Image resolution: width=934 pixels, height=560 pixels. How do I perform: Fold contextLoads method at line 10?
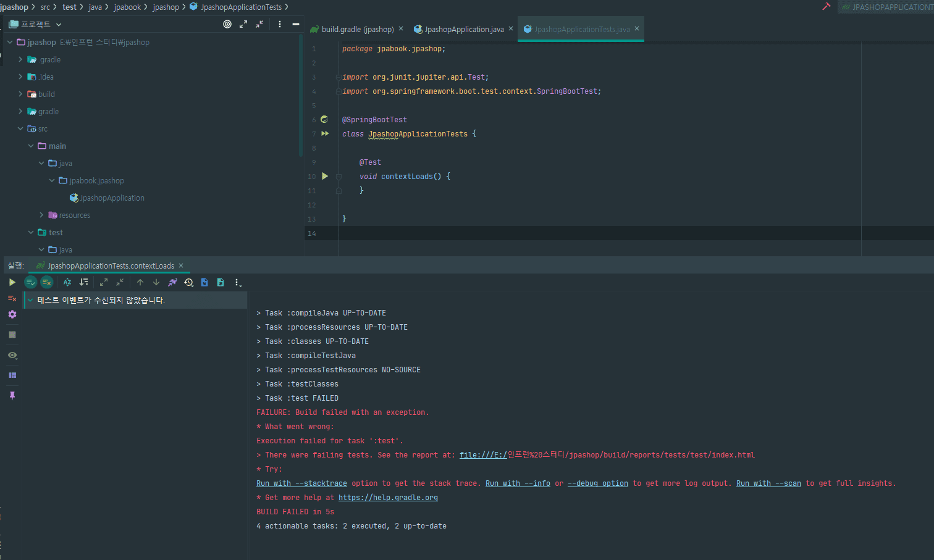pyautogui.click(x=339, y=177)
